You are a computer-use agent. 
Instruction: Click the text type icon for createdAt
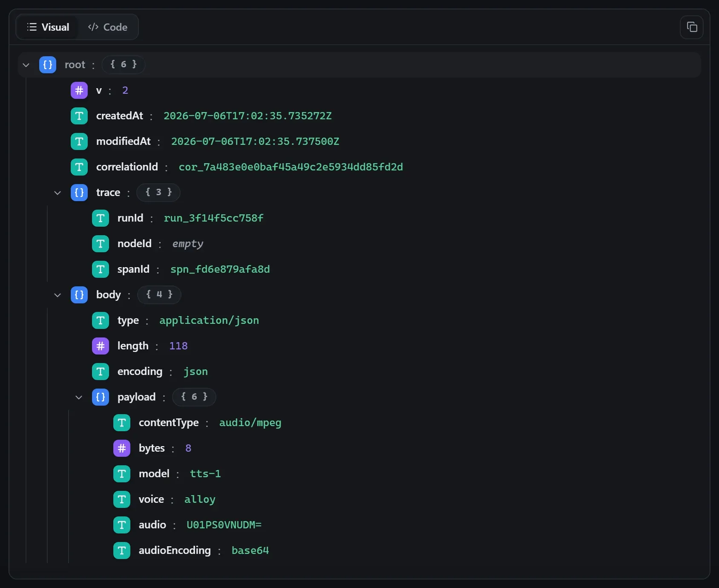pyautogui.click(x=79, y=116)
